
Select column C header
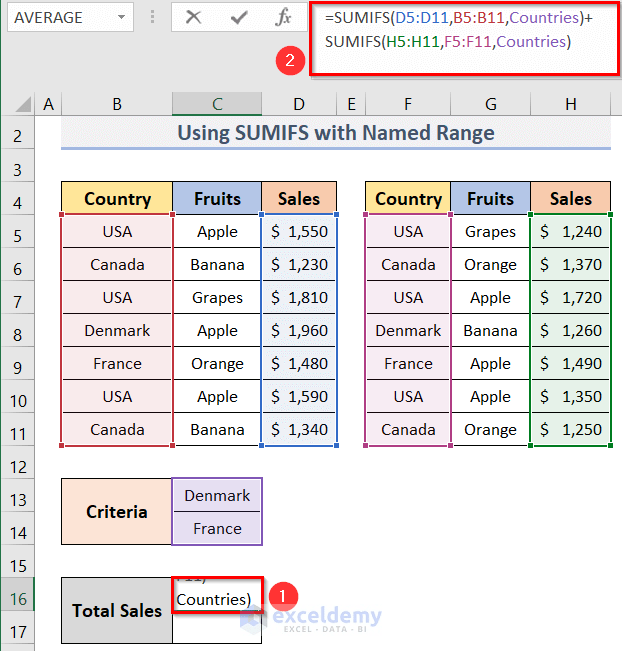click(217, 104)
